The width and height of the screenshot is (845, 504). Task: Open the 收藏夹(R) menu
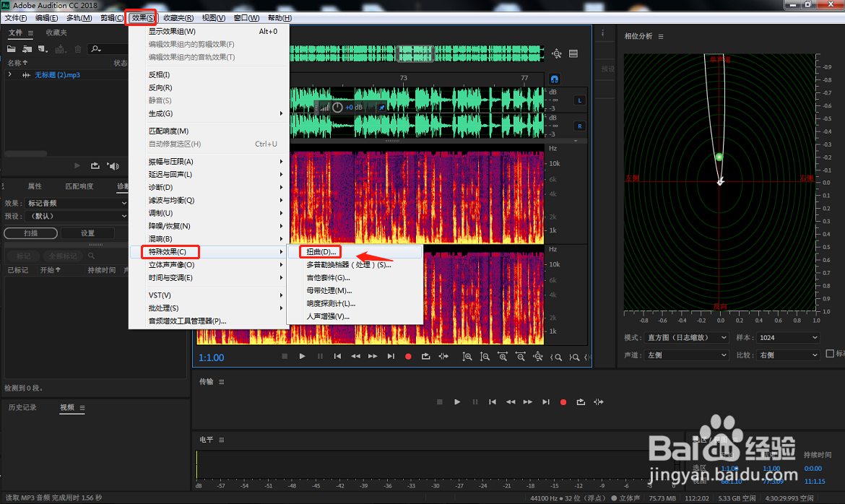pos(178,18)
